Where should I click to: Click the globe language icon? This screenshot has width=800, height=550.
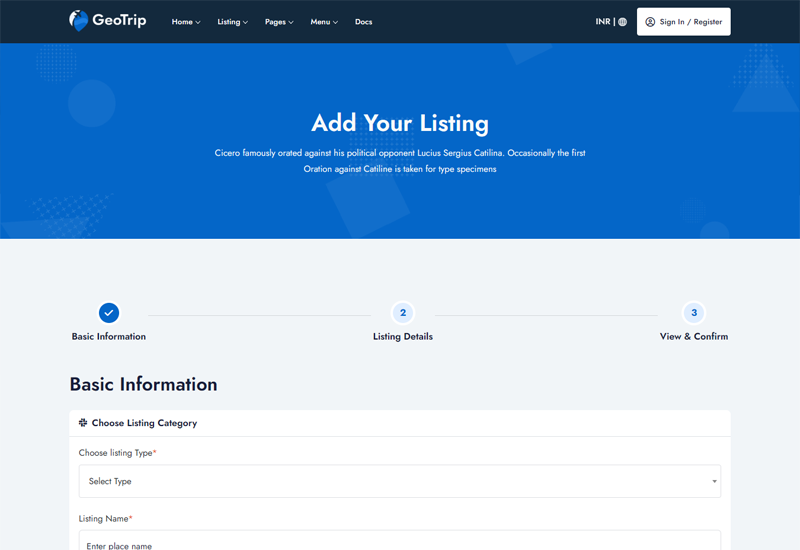point(622,22)
